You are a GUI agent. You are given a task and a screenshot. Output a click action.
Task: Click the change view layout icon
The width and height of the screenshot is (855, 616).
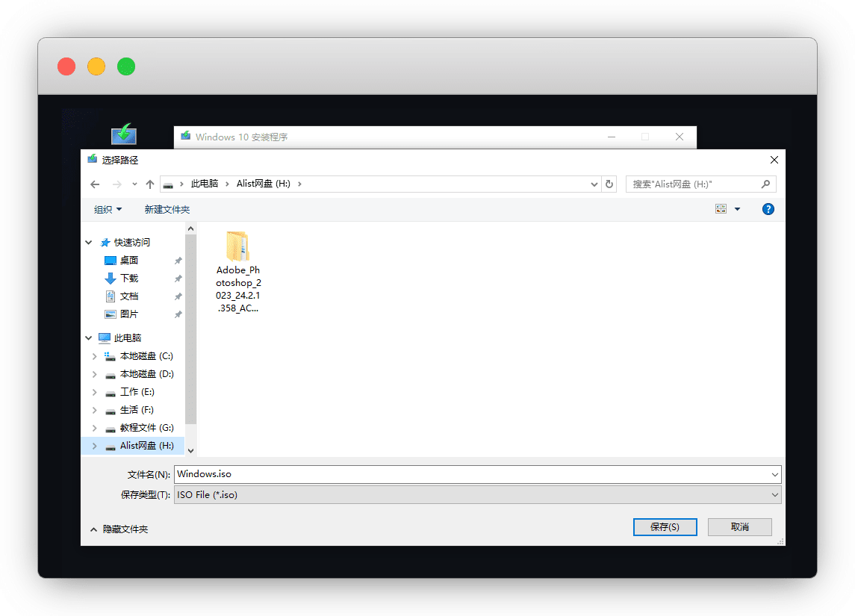point(721,210)
